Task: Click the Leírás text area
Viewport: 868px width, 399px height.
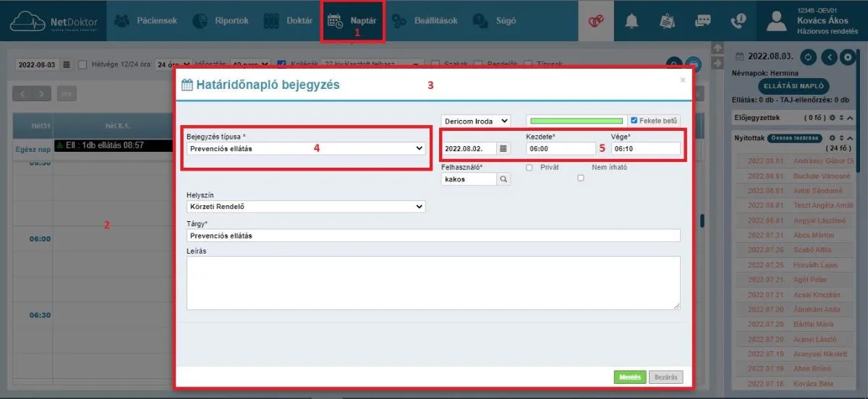Action: [x=433, y=283]
